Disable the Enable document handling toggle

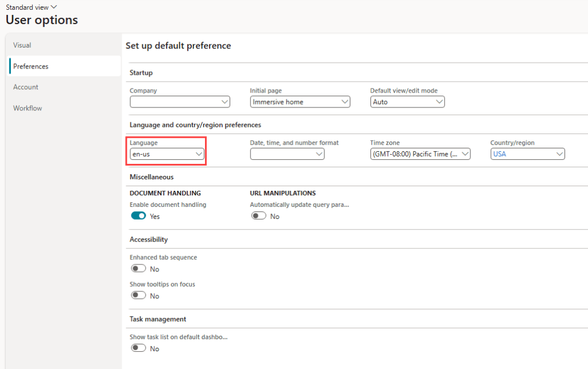[138, 216]
